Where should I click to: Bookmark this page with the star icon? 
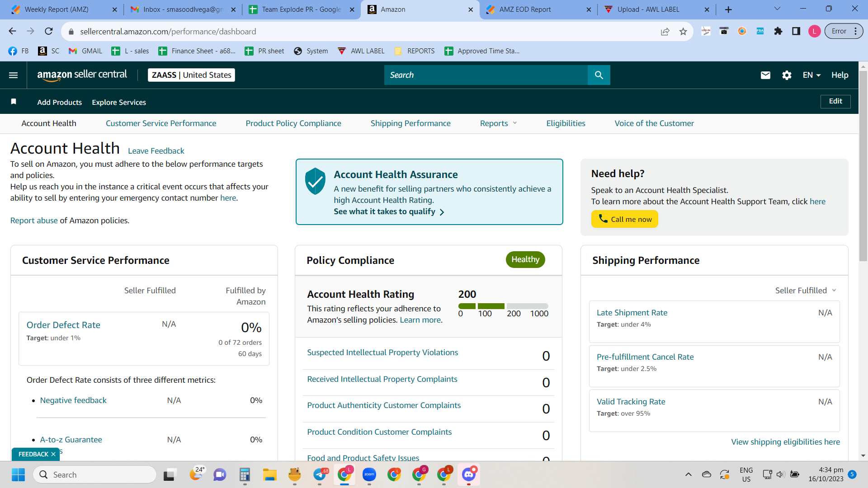click(683, 31)
